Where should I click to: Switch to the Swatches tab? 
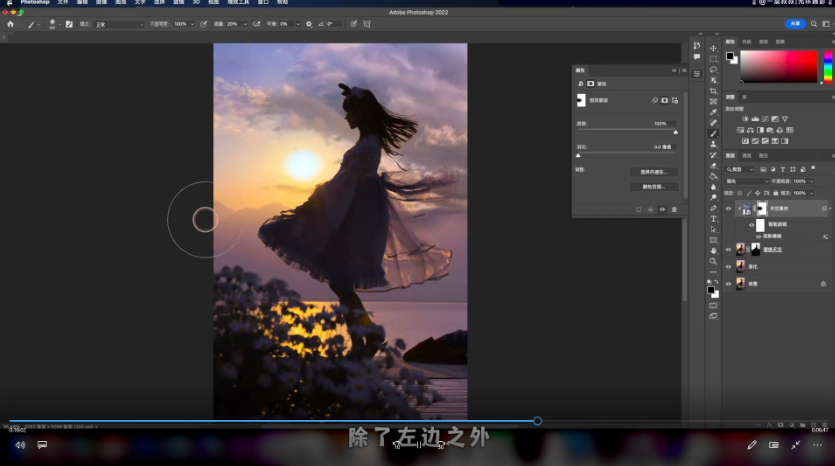tap(747, 42)
